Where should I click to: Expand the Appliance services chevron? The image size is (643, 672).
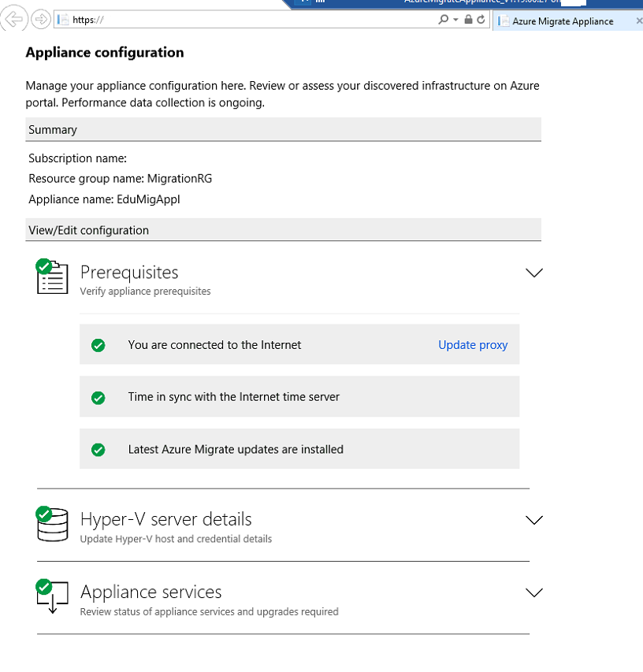pyautogui.click(x=534, y=592)
